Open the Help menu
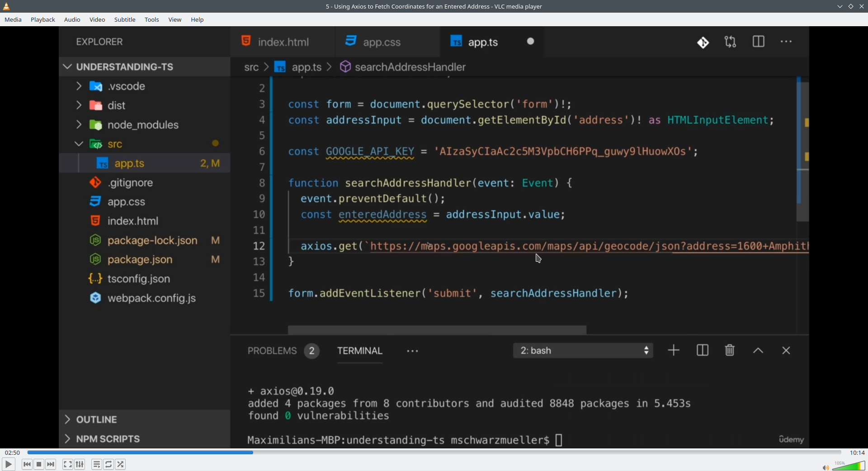 click(x=197, y=19)
